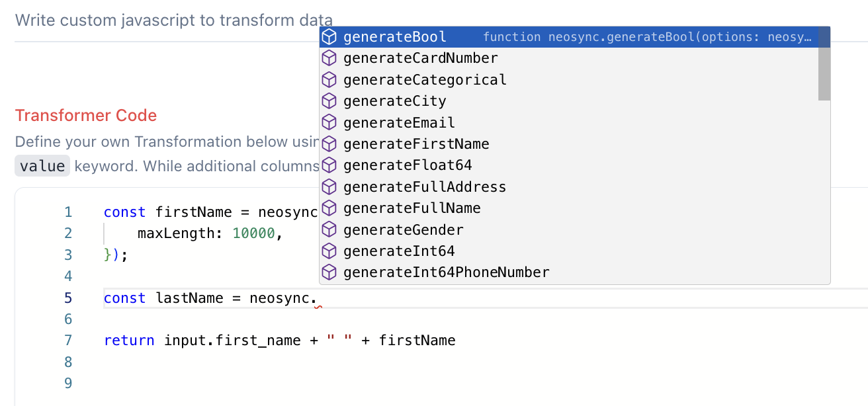The width and height of the screenshot is (868, 406).
Task: Click line number 3 in the gutter
Action: (67, 255)
